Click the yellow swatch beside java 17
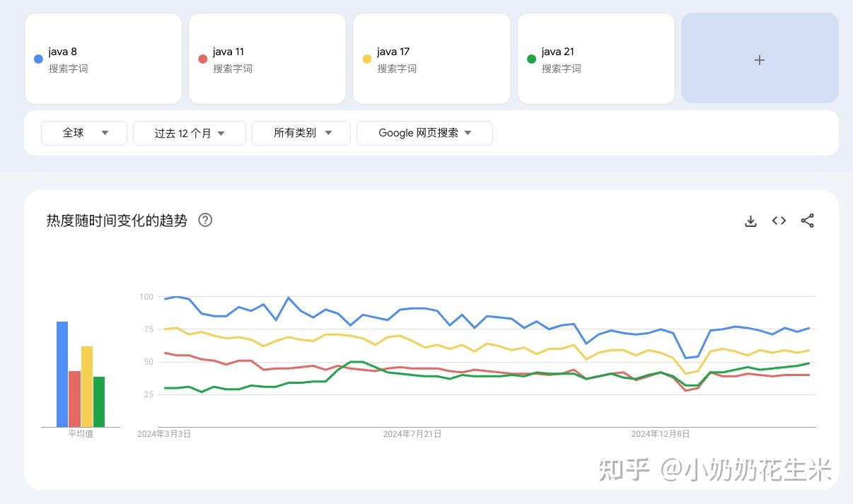This screenshot has height=504, width=853. click(367, 59)
